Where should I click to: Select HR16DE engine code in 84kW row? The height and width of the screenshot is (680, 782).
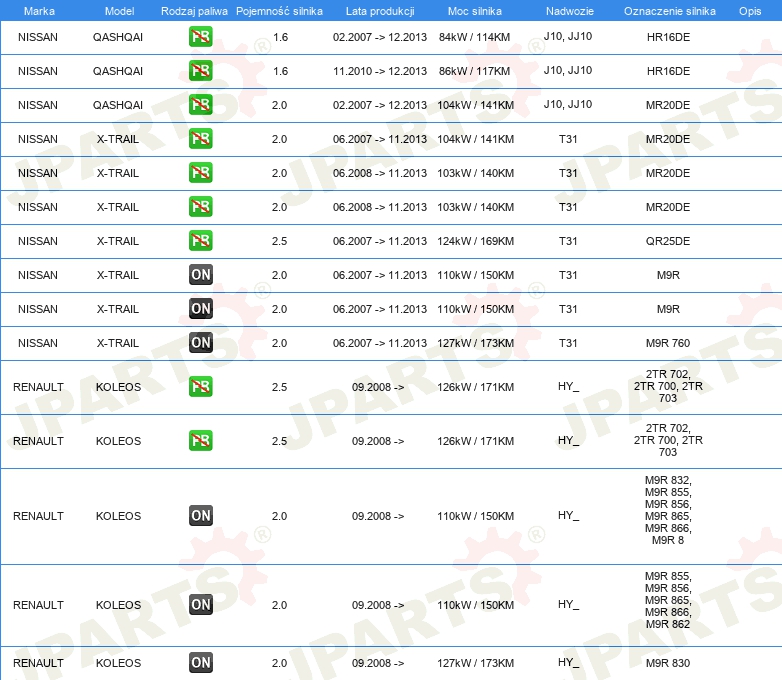coord(668,37)
